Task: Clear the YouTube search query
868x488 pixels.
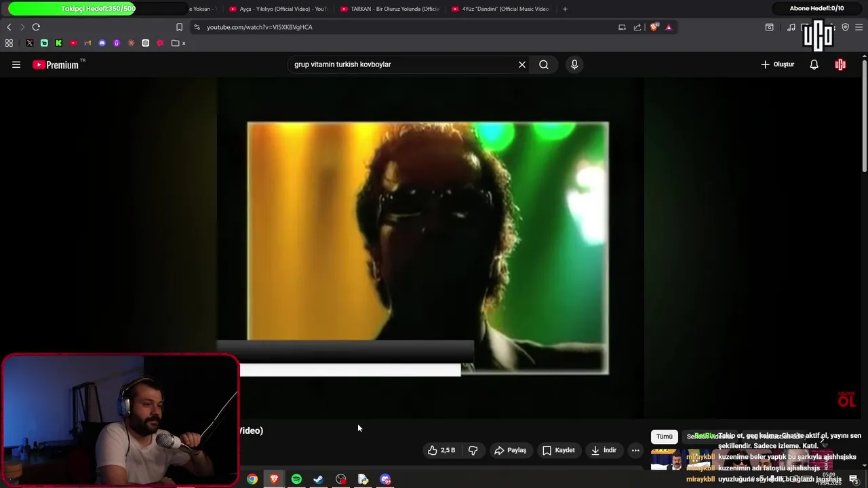Action: pos(522,64)
